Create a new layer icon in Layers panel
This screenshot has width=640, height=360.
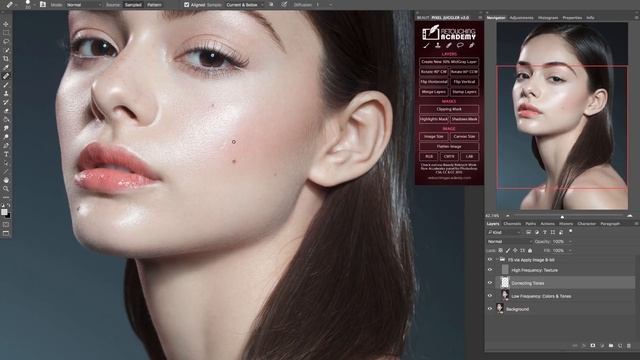pyautogui.click(x=620, y=345)
